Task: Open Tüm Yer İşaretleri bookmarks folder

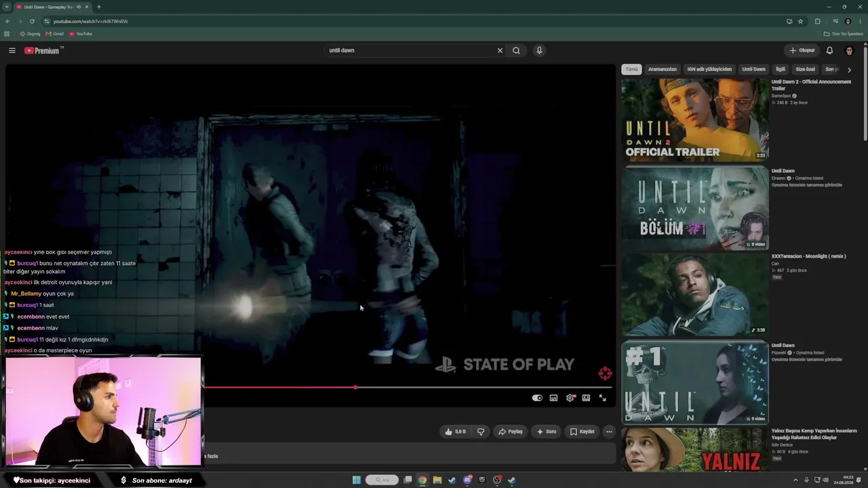Action: pyautogui.click(x=843, y=34)
